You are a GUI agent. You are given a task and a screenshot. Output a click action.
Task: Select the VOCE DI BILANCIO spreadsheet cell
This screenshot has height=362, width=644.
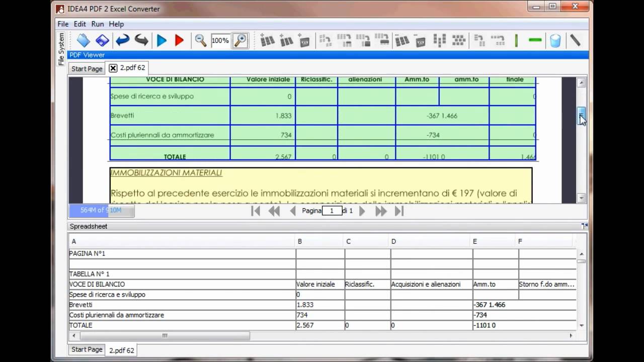[x=182, y=284]
